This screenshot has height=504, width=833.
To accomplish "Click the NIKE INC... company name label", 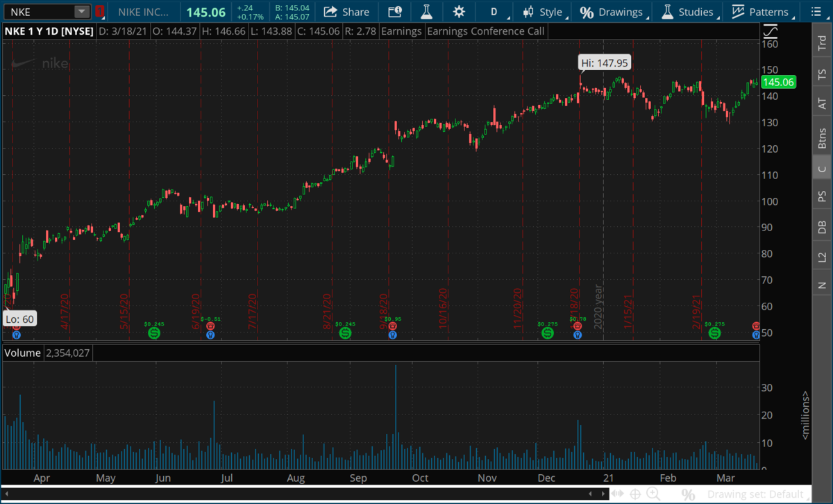I will [x=144, y=12].
